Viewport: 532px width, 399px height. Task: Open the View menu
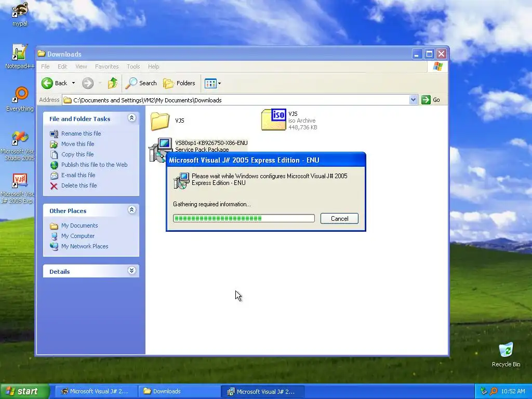[x=81, y=66]
